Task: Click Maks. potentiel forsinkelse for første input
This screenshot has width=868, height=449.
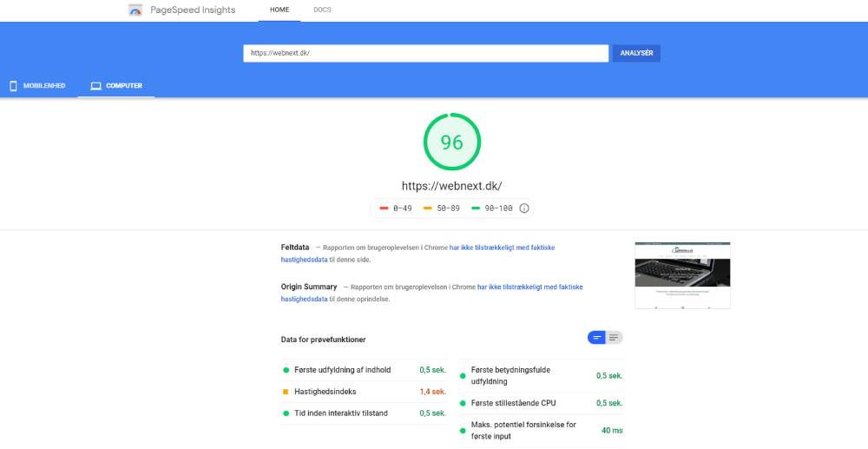Action: click(541, 430)
